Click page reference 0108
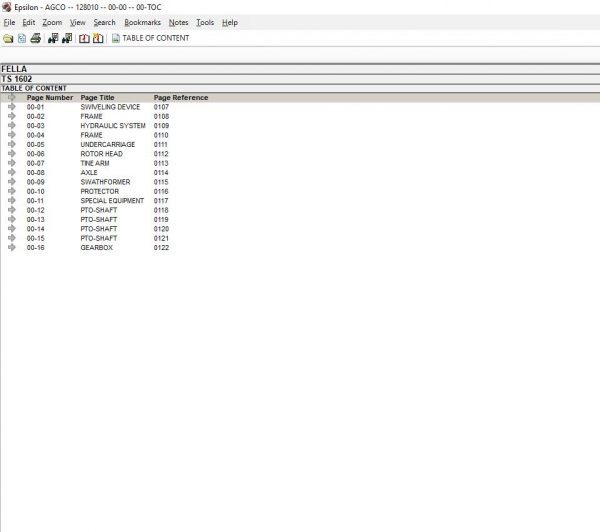Viewport: 600px width, 532px height. 161,116
